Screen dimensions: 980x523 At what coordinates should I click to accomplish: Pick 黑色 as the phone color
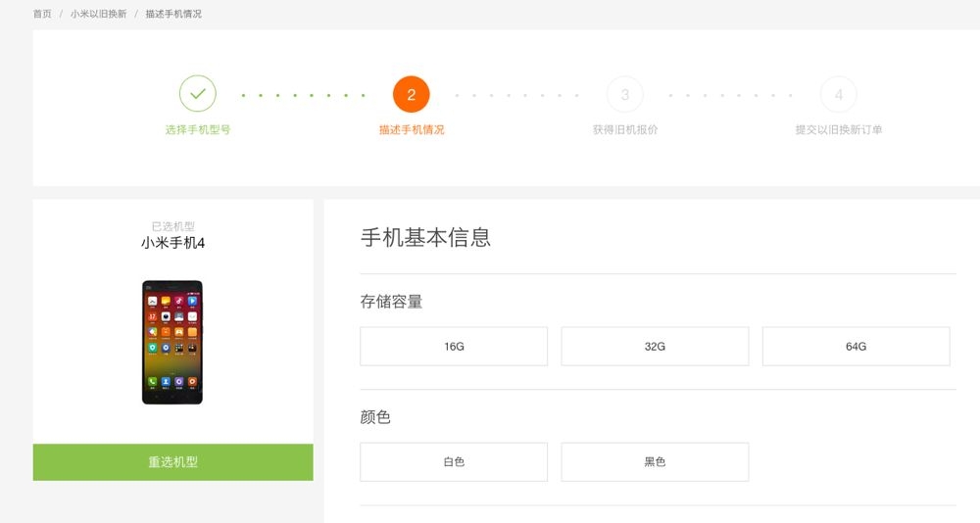coord(655,462)
